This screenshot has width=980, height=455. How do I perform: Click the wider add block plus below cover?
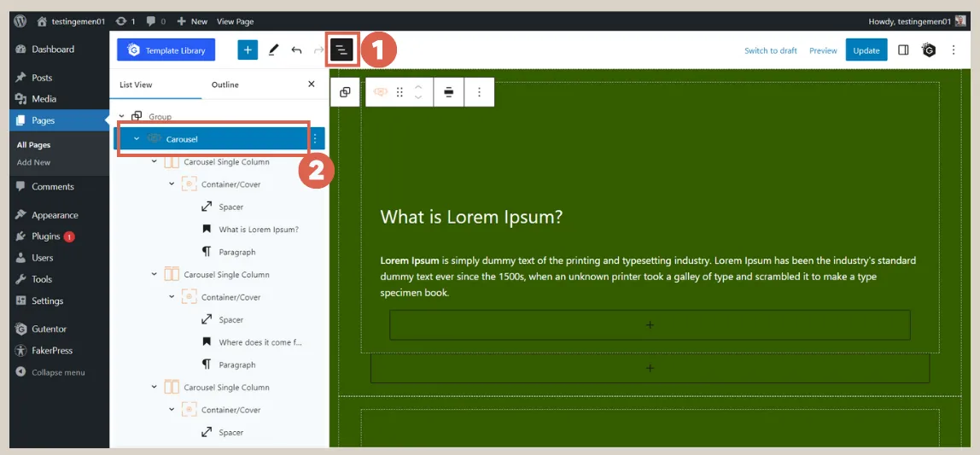point(650,368)
